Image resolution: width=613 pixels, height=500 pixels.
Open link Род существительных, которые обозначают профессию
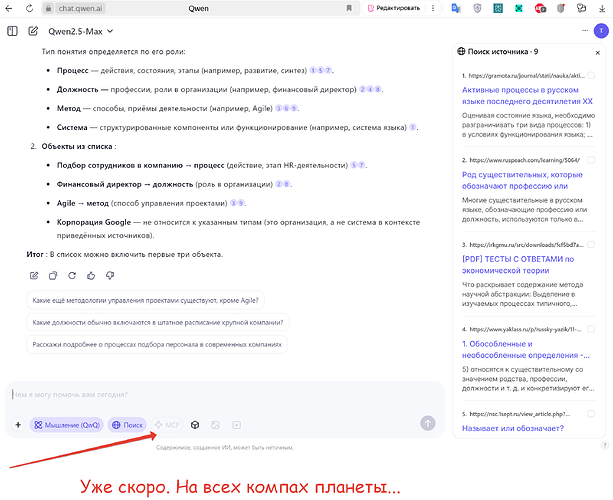[x=522, y=180]
